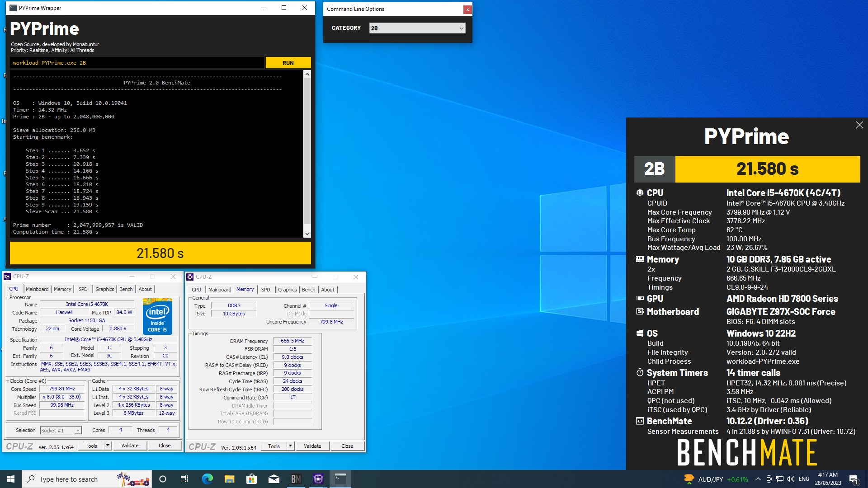Click Validate in right CPU-Z window
The image size is (868, 488).
click(x=312, y=446)
